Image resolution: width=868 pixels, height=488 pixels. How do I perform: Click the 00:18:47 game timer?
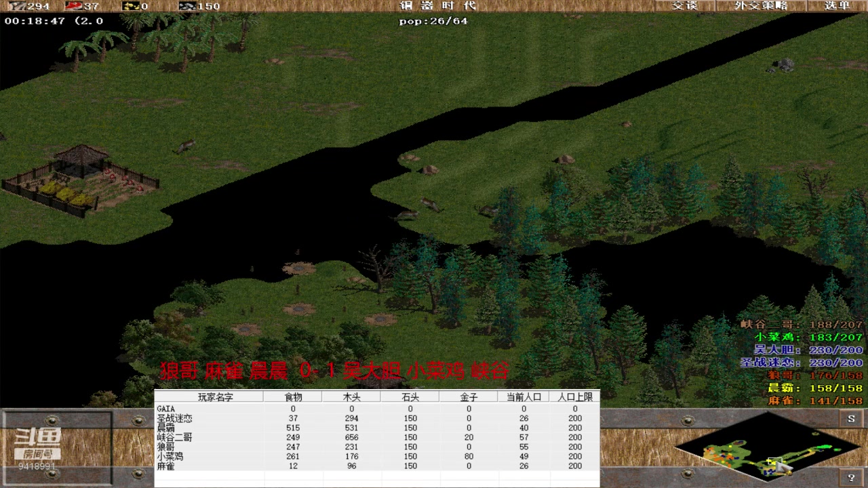pos(35,21)
